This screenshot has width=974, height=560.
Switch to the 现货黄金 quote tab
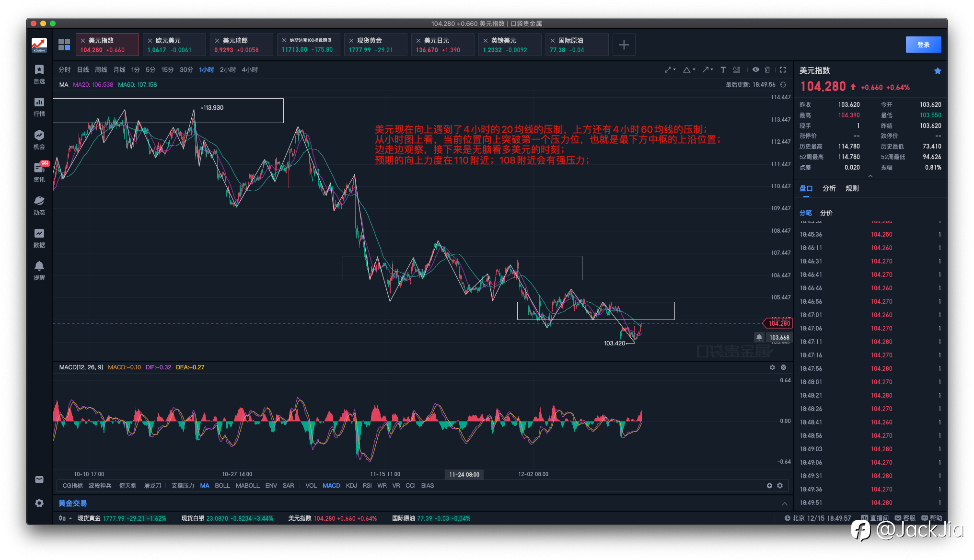coord(375,45)
